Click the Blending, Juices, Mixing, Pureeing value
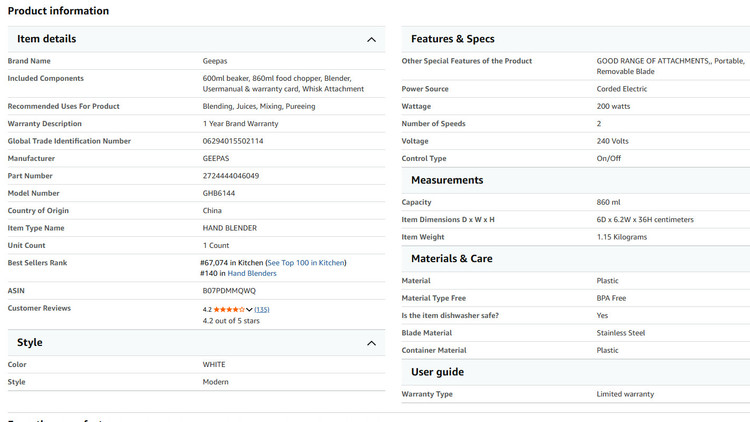The image size is (750, 422). [x=259, y=106]
